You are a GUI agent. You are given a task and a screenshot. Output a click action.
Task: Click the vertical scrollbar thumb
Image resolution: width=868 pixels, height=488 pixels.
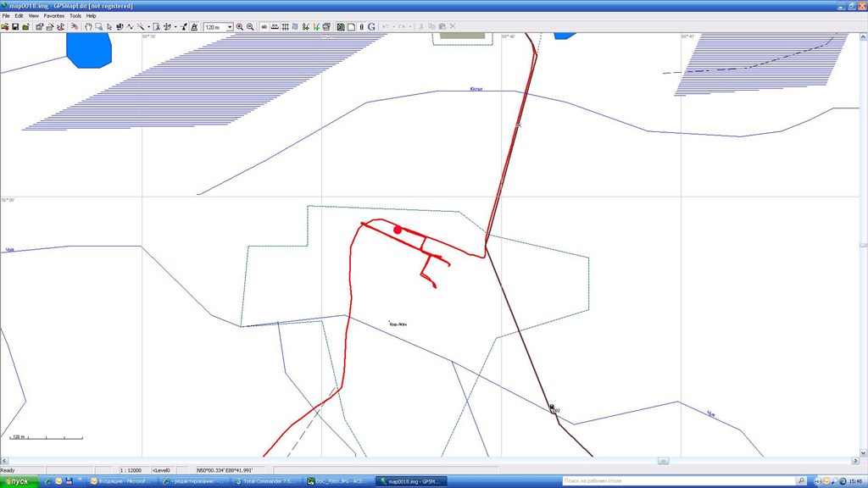[863, 245]
